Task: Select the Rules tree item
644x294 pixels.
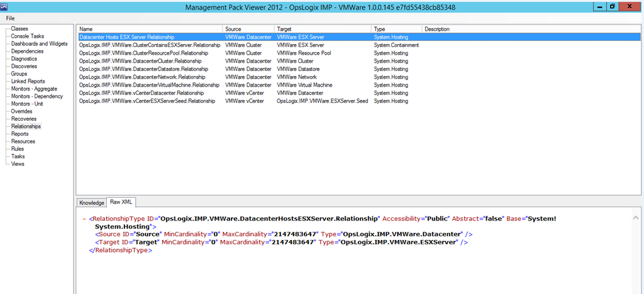Action: click(18, 149)
